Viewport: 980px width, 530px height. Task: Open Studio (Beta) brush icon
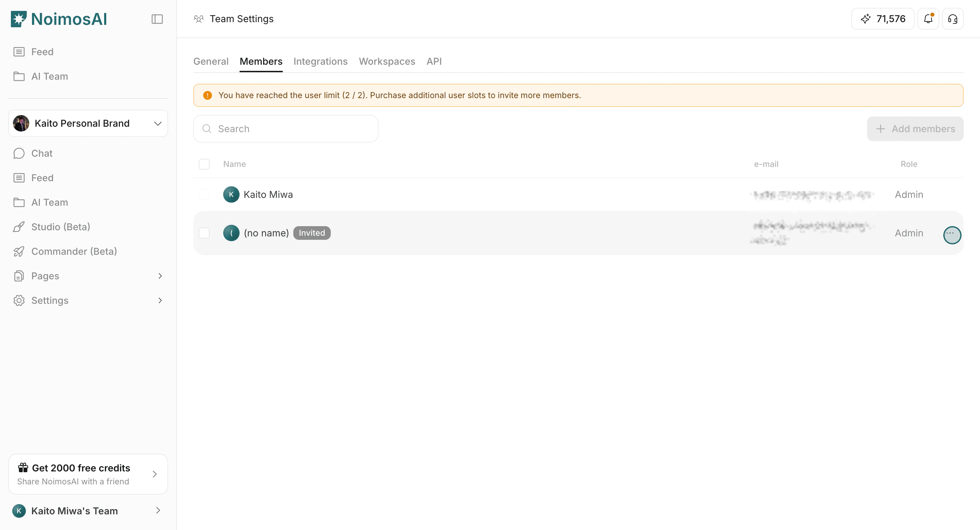pos(19,227)
